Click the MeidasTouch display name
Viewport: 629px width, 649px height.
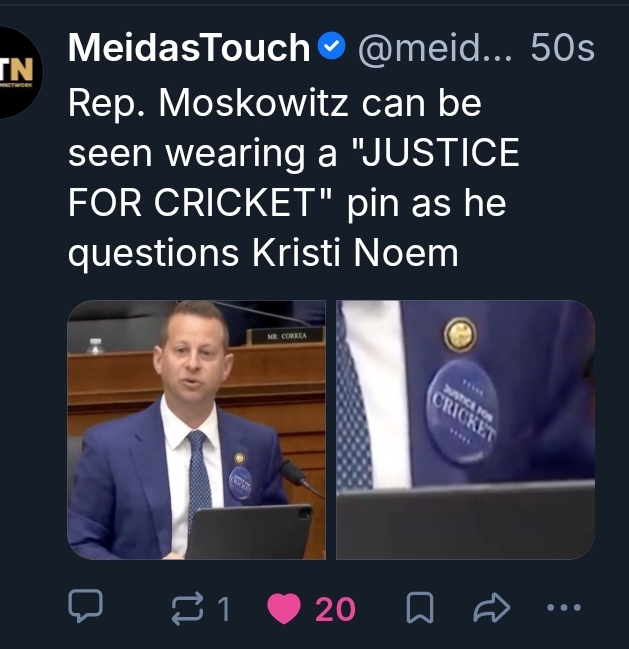click(189, 47)
